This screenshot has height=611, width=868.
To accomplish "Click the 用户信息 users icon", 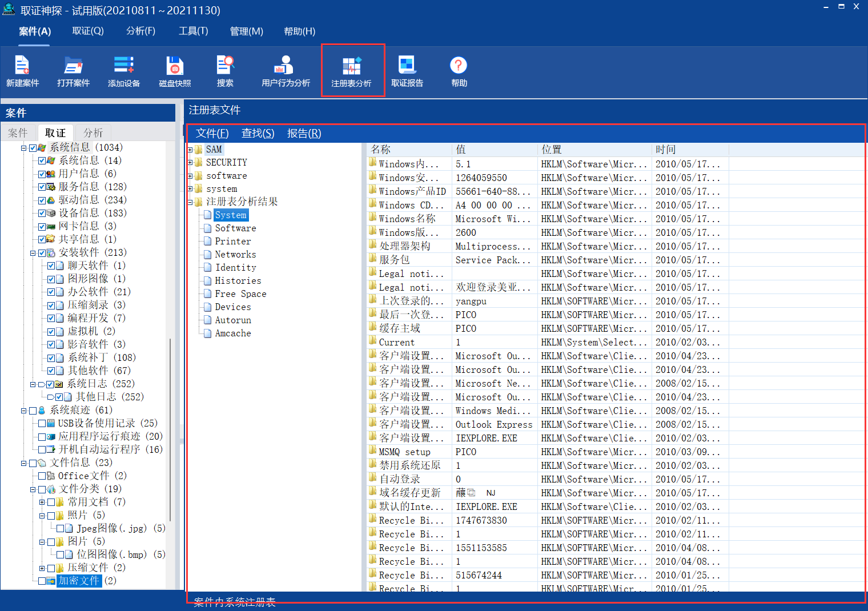I will (51, 174).
